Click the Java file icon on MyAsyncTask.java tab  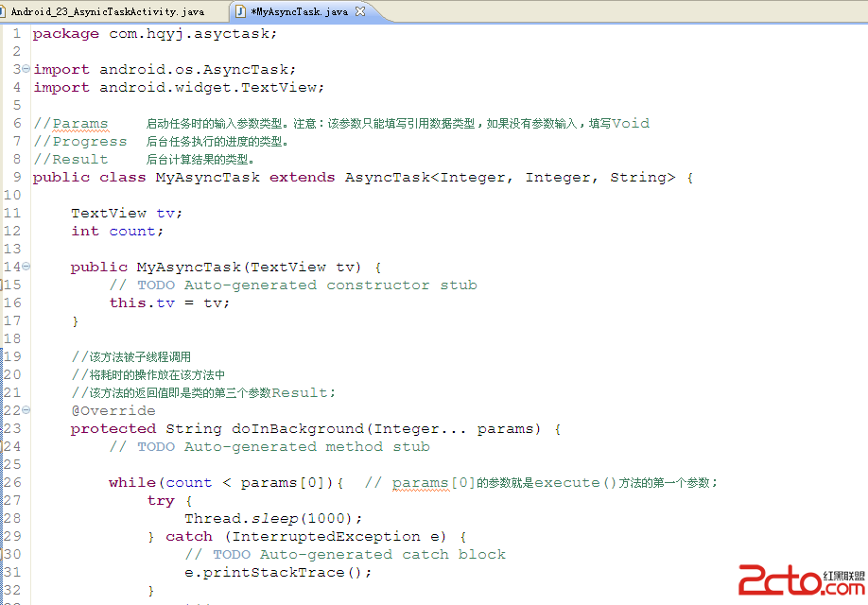(x=241, y=11)
